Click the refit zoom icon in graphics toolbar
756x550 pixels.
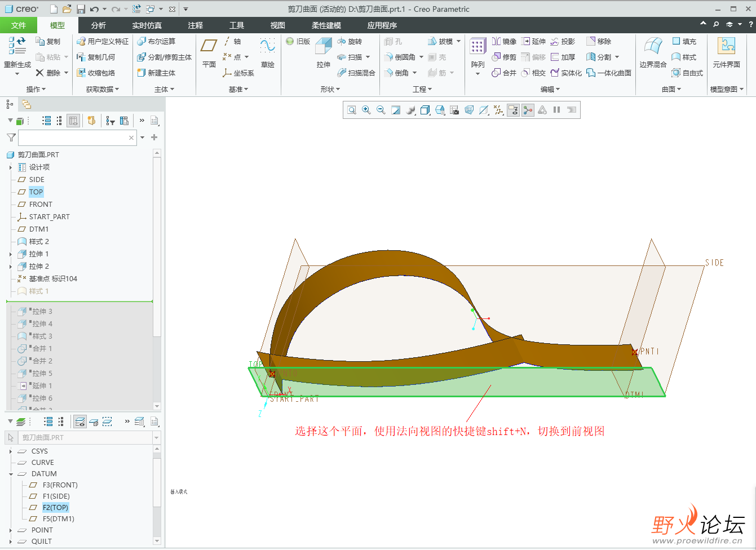click(352, 110)
